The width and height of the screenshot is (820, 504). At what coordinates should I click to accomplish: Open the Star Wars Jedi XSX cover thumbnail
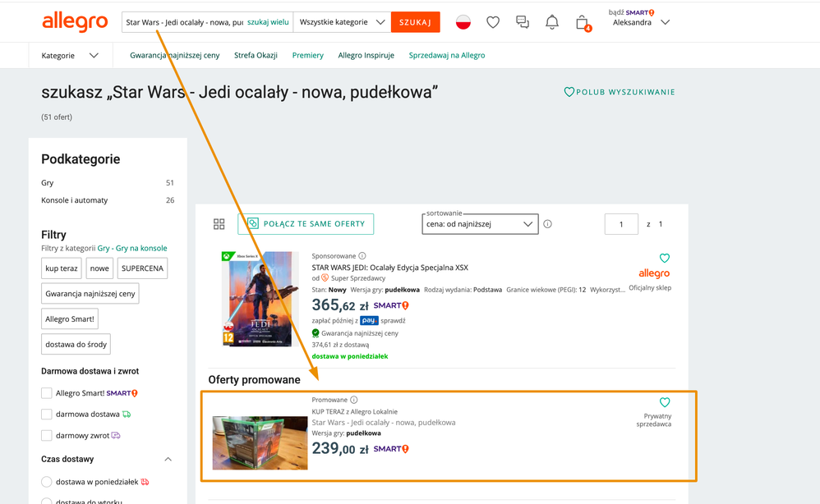[260, 300]
